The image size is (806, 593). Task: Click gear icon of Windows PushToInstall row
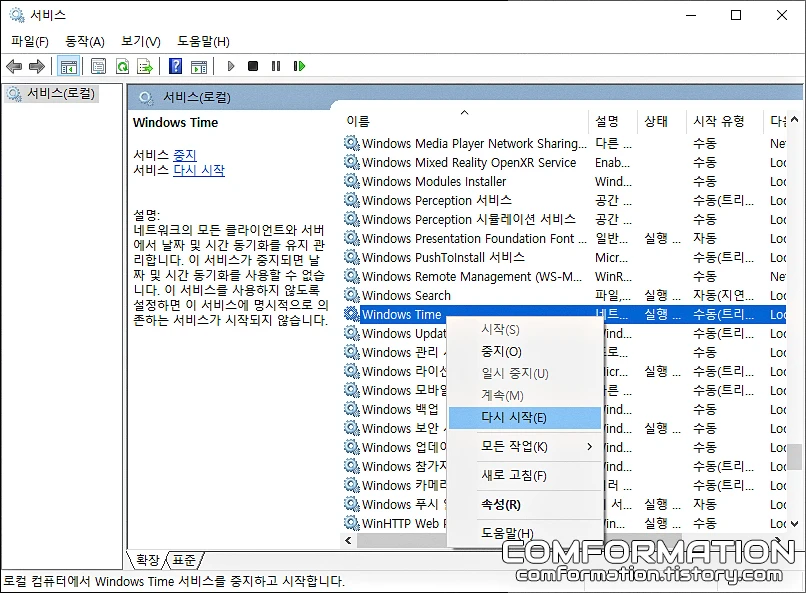[x=352, y=257]
